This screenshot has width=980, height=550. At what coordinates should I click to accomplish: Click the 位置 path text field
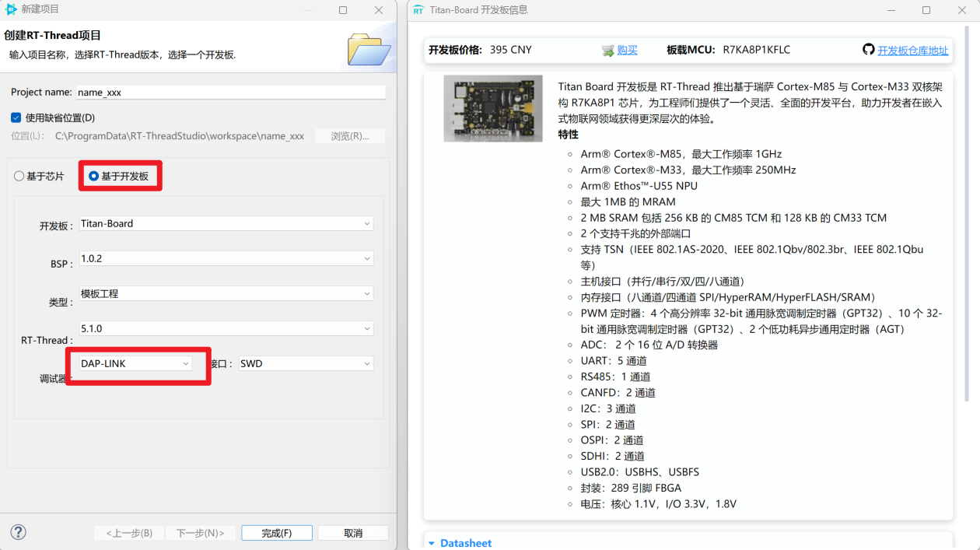(x=180, y=136)
